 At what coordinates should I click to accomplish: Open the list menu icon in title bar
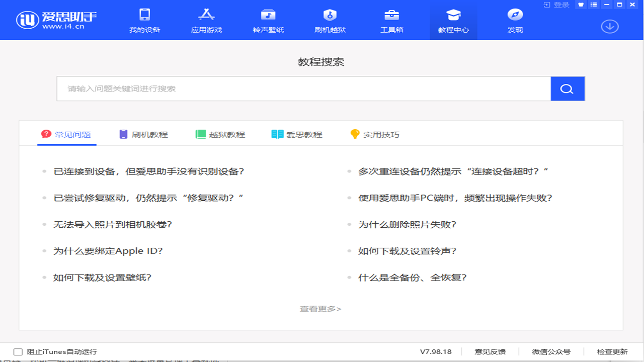point(594,5)
